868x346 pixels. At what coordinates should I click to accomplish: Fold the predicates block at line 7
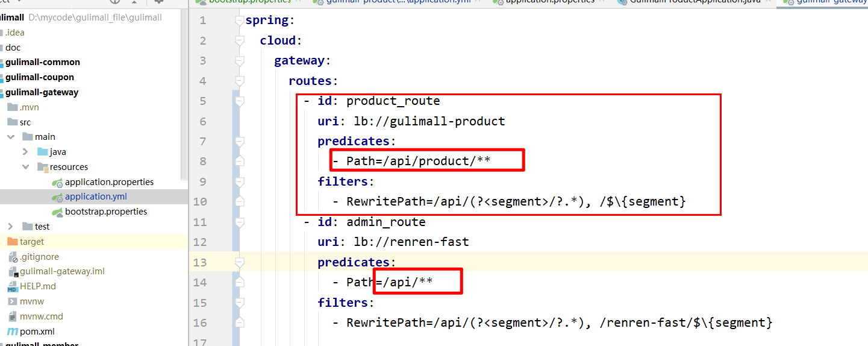click(x=240, y=142)
